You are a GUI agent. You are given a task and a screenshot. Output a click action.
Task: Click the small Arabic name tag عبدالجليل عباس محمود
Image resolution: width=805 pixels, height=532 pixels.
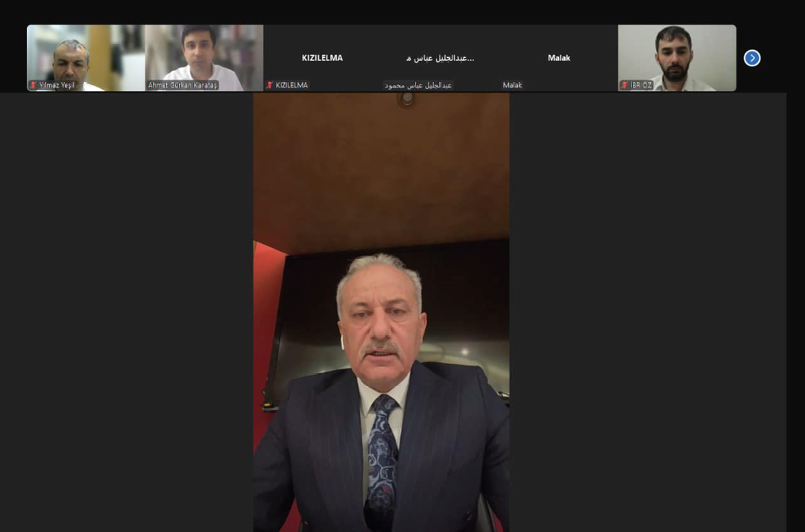418,86
